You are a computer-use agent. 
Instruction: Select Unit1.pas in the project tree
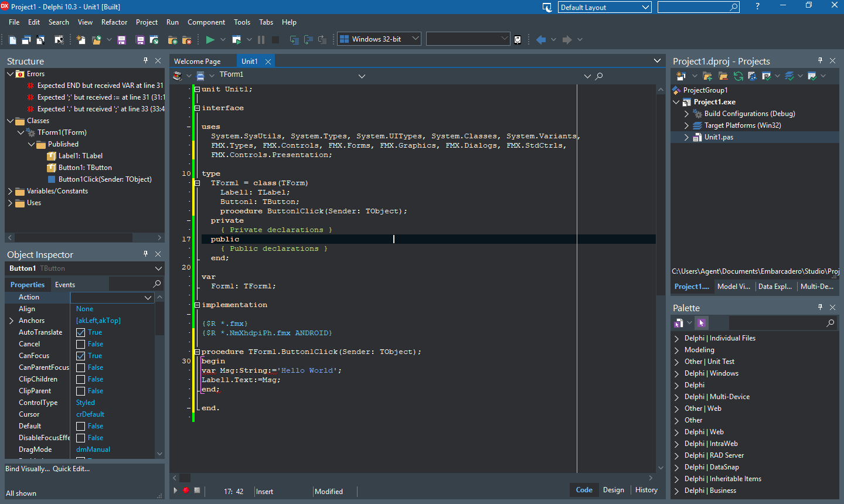[x=719, y=137]
